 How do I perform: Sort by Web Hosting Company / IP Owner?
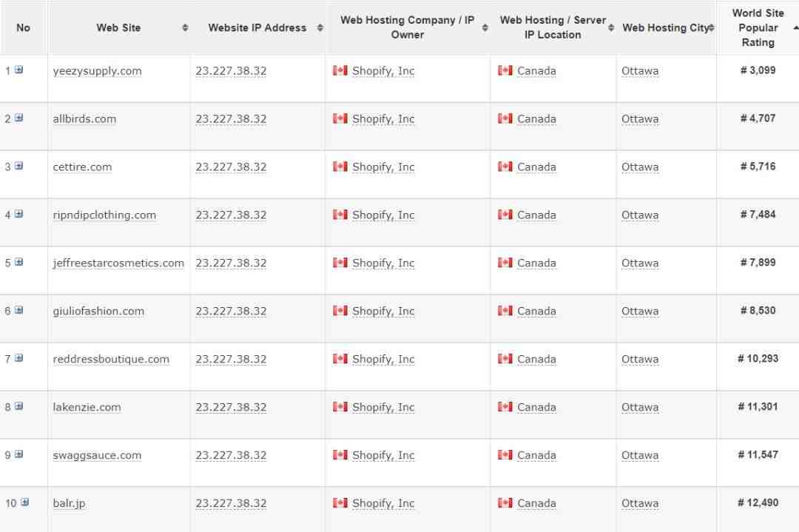click(485, 27)
